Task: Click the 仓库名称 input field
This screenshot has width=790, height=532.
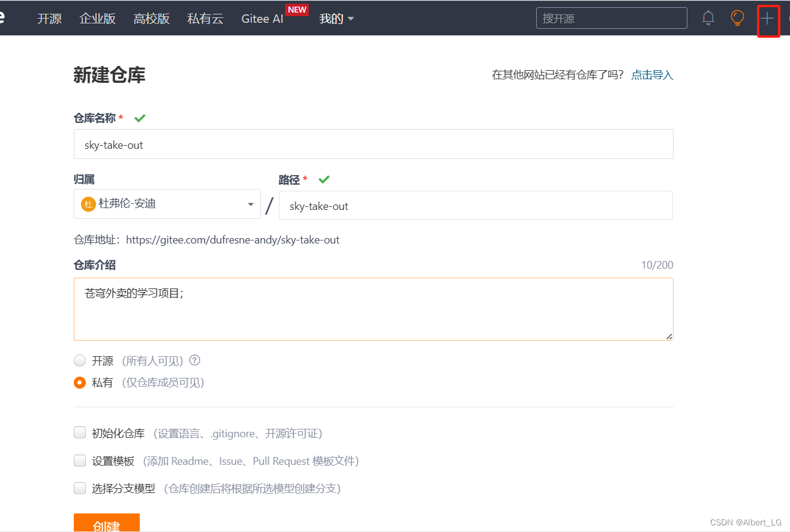Action: [374, 144]
